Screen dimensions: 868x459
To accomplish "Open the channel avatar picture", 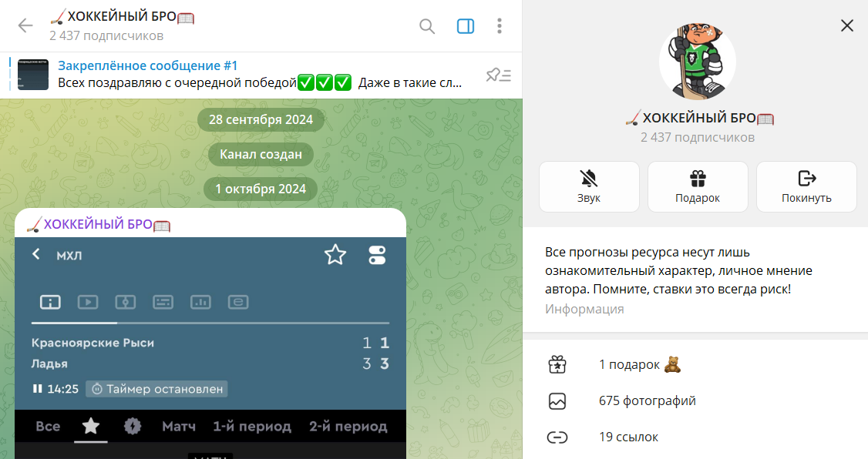I will (x=698, y=62).
